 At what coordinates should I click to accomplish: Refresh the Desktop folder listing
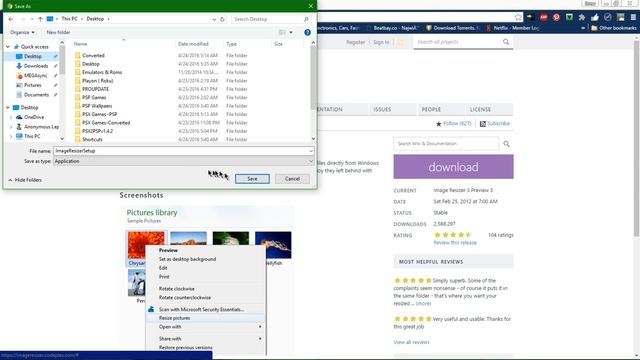222,19
